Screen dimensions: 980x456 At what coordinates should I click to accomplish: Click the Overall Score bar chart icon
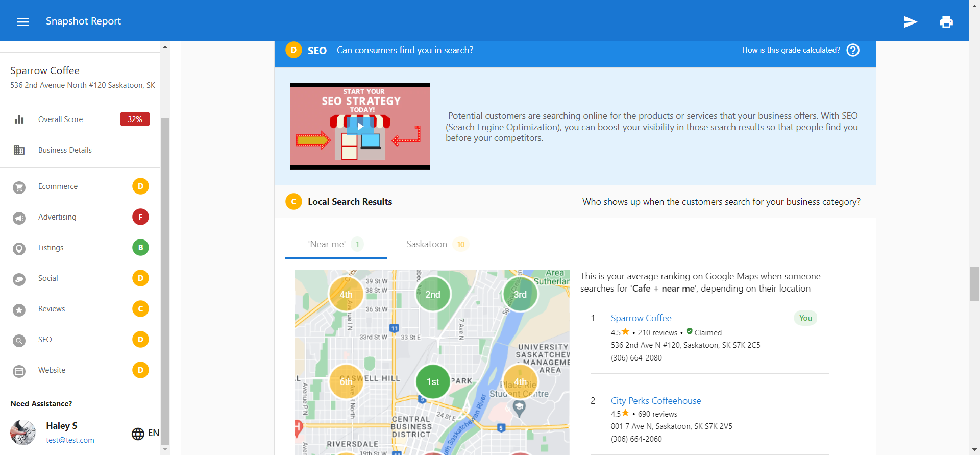[19, 119]
